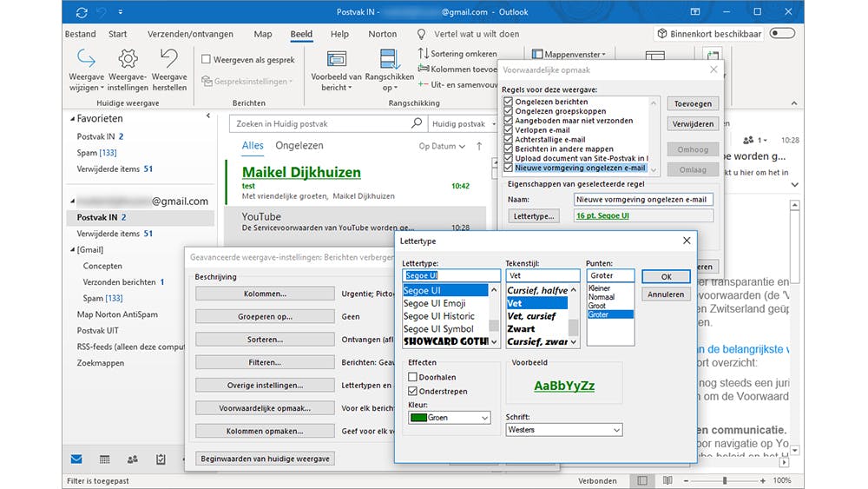Uncheck the Onderstrepen checkbox
Image resolution: width=868 pixels, height=489 pixels.
click(x=413, y=391)
